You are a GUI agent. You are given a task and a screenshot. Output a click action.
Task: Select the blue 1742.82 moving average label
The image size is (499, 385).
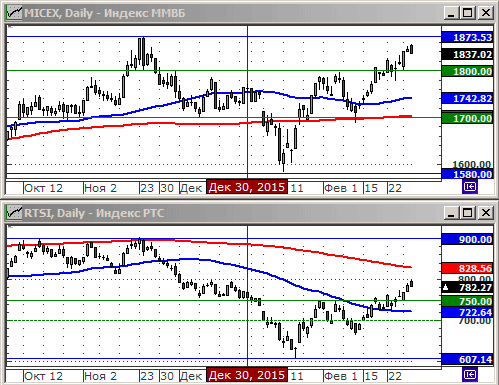pyautogui.click(x=467, y=98)
